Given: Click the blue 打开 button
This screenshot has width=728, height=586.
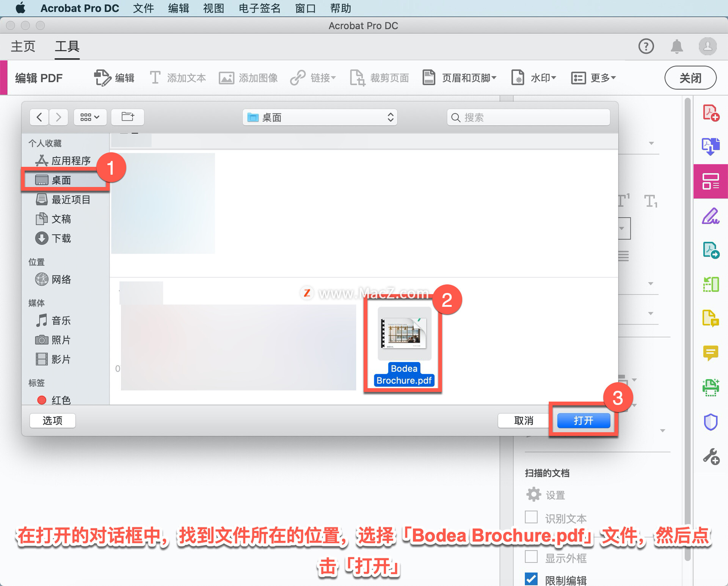Looking at the screenshot, I should pos(583,420).
